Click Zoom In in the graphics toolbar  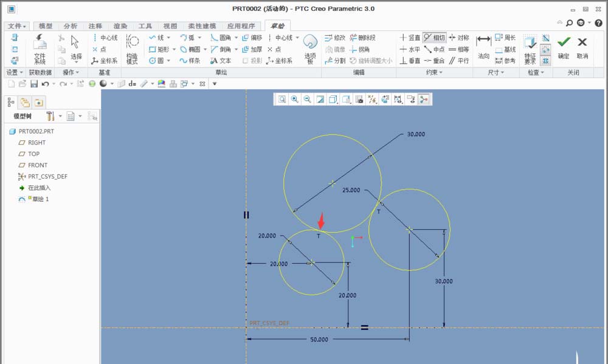295,99
